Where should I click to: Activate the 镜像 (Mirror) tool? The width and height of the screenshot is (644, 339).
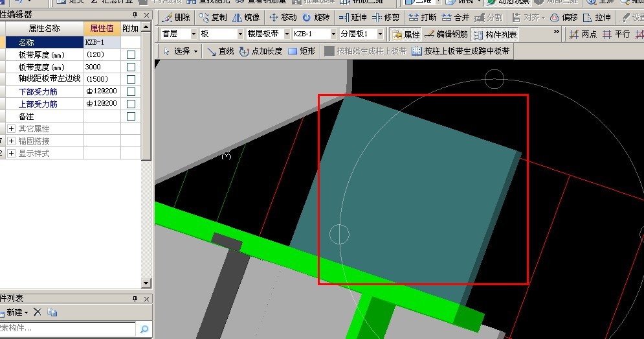pos(246,18)
